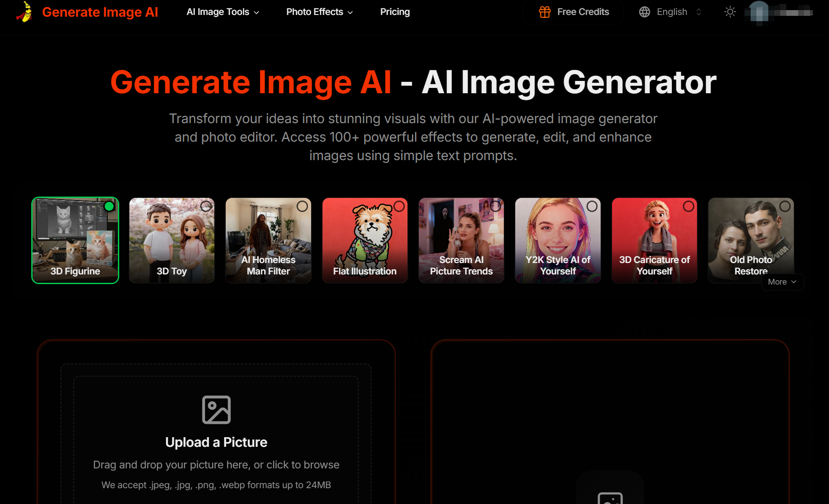This screenshot has width=829, height=504.
Task: Open the English language selector
Action: click(x=670, y=12)
